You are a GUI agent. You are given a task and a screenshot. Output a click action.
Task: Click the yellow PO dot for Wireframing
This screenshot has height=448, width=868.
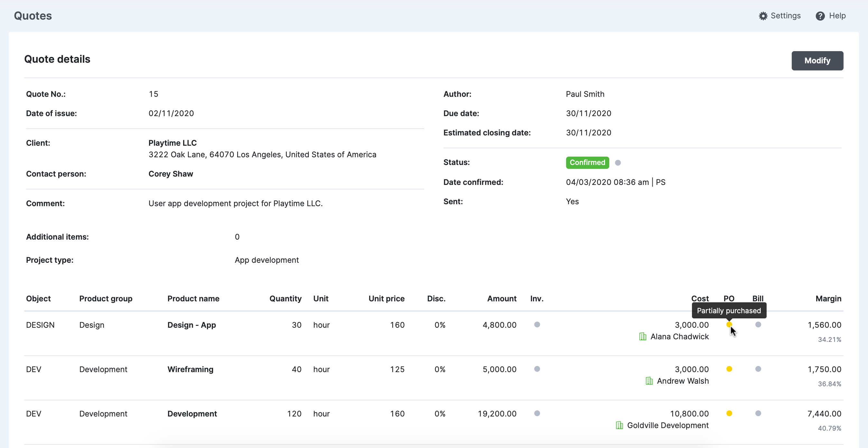729,369
